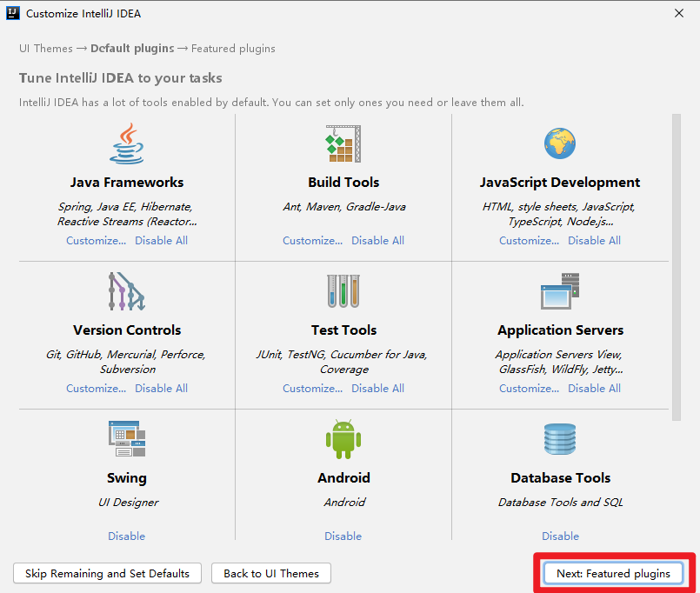Click the Android heading text
700x593 pixels.
tap(343, 478)
